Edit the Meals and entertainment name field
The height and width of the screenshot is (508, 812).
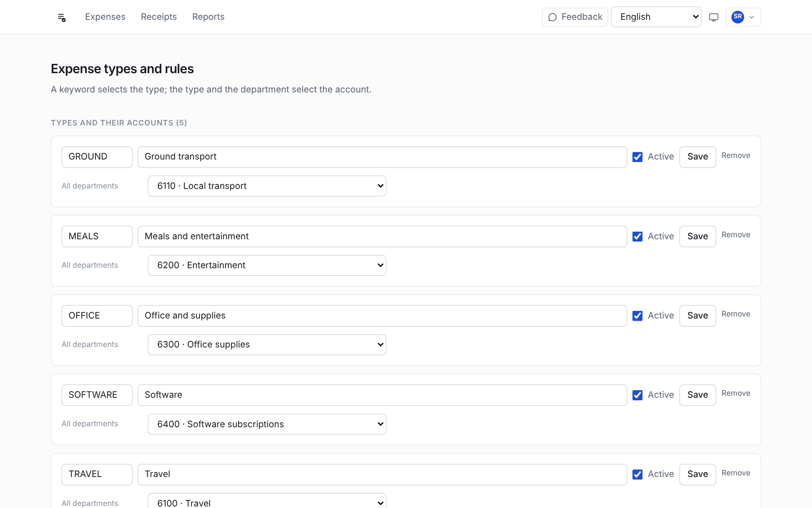click(x=382, y=236)
